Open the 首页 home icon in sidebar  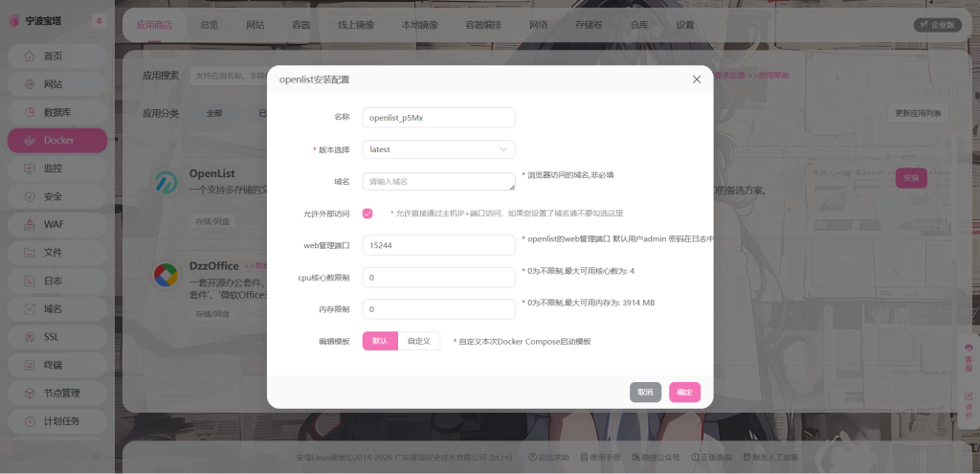click(29, 56)
